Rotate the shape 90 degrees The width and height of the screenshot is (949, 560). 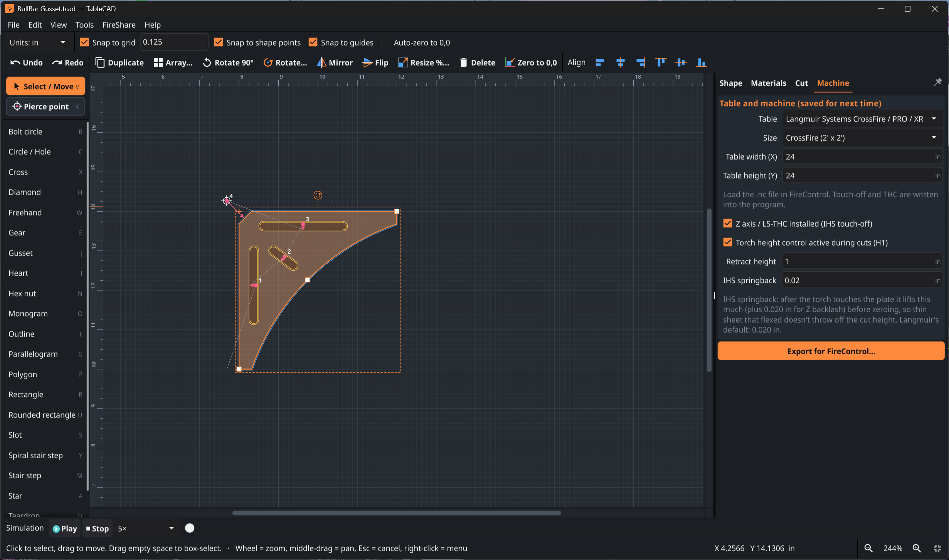[x=228, y=62]
